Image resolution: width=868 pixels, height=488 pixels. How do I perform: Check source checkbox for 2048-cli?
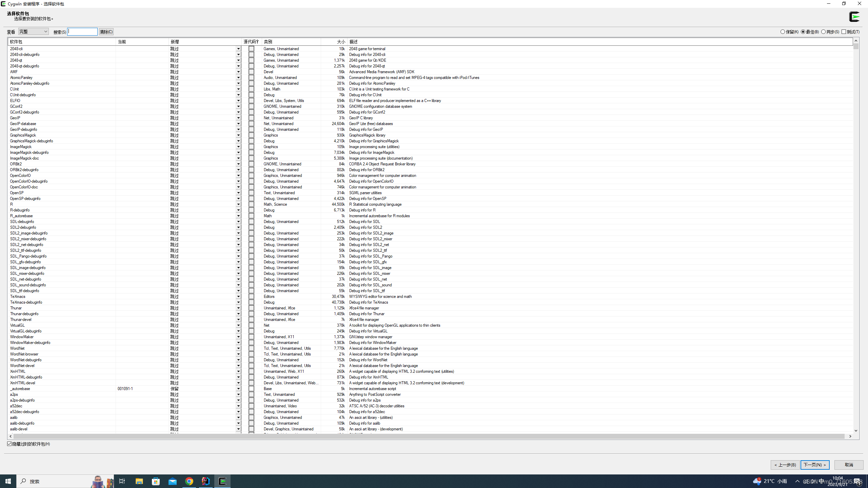251,49
